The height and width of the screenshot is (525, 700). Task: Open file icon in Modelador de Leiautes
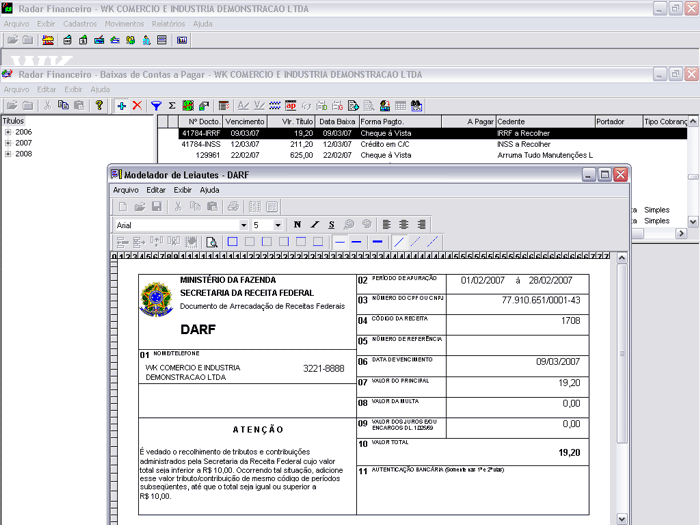[139, 207]
